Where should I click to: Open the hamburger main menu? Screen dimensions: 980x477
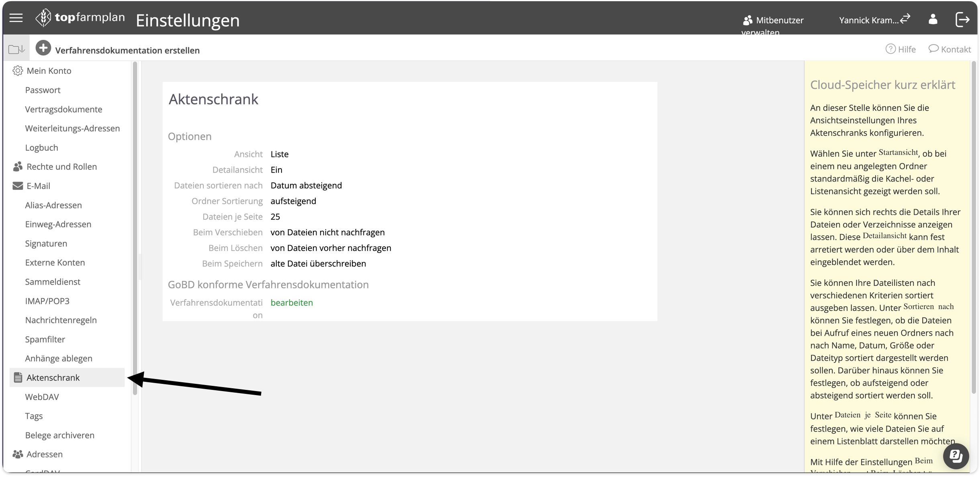[16, 18]
